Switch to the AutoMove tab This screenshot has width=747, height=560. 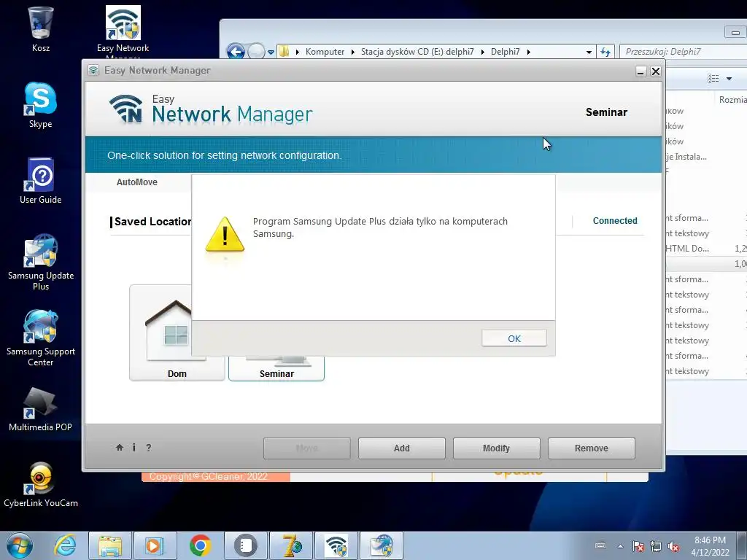point(136,182)
